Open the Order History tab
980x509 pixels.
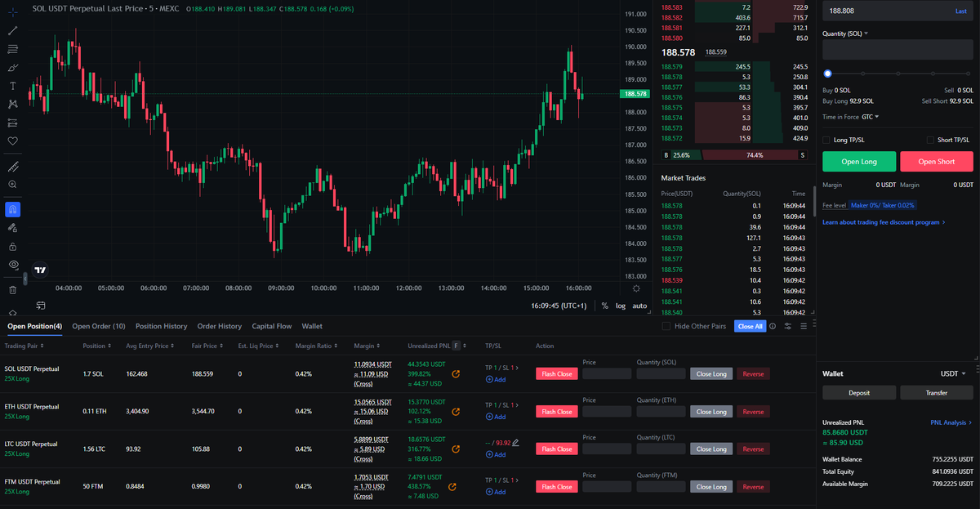220,326
